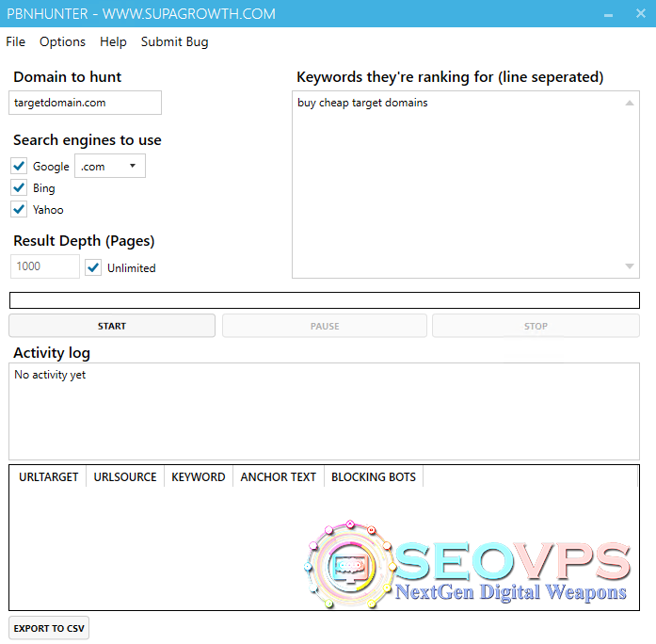Open the Submit Bug menu
The height and width of the screenshot is (644, 656).
[x=174, y=41]
